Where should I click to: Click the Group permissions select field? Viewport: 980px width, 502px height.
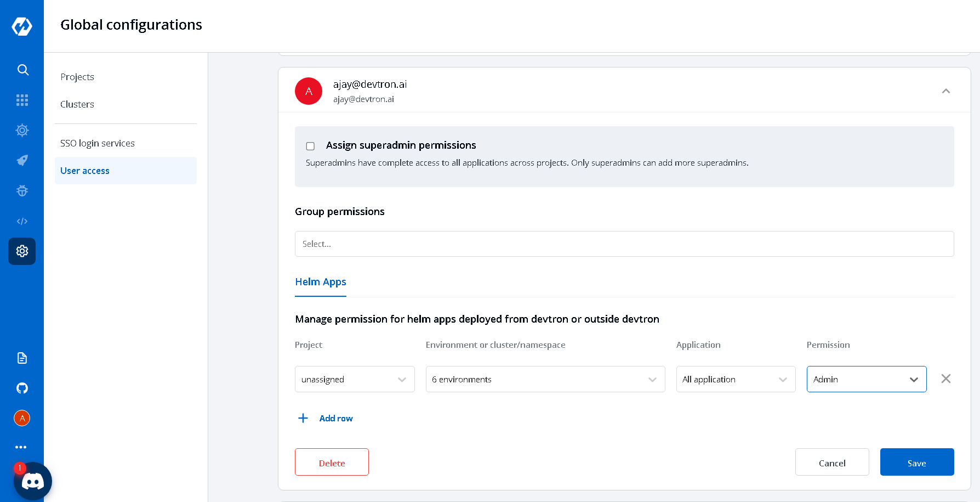point(624,244)
